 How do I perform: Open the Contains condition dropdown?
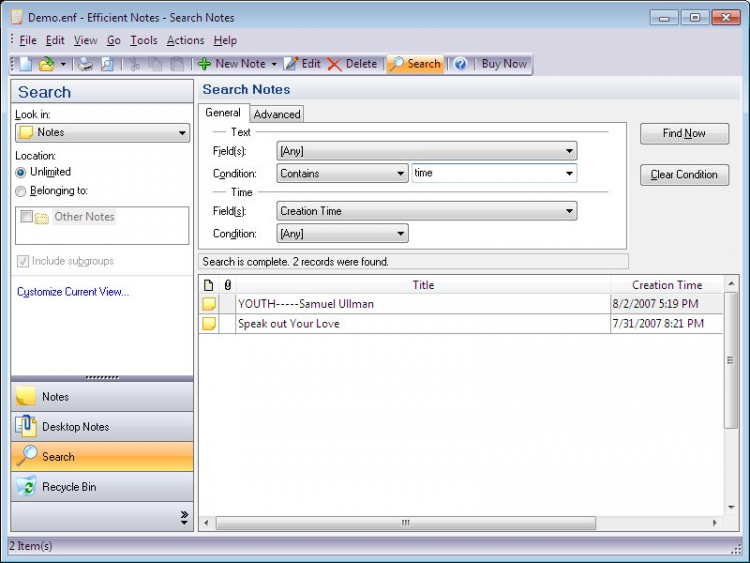342,173
